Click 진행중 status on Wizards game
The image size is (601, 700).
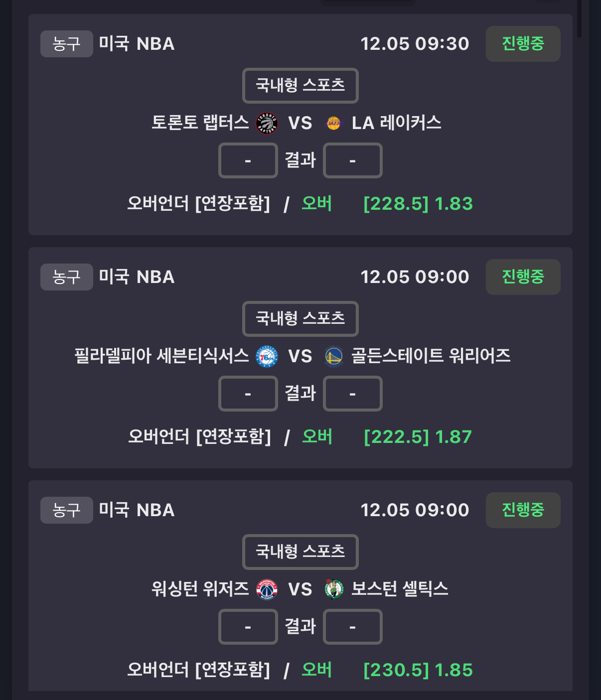tap(523, 510)
